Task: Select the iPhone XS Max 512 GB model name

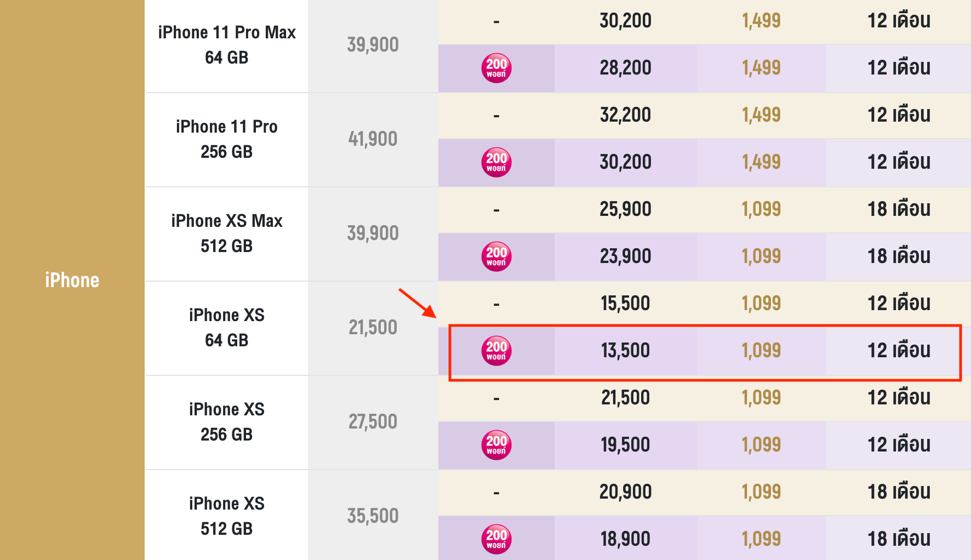Action: 227,233
